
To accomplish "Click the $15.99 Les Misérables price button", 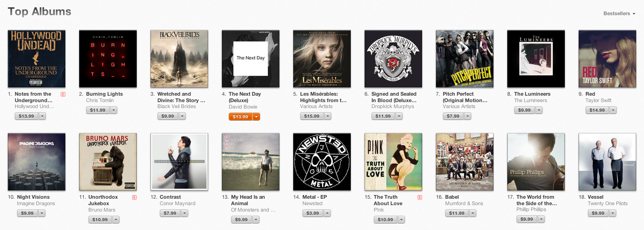I will click(x=312, y=116).
